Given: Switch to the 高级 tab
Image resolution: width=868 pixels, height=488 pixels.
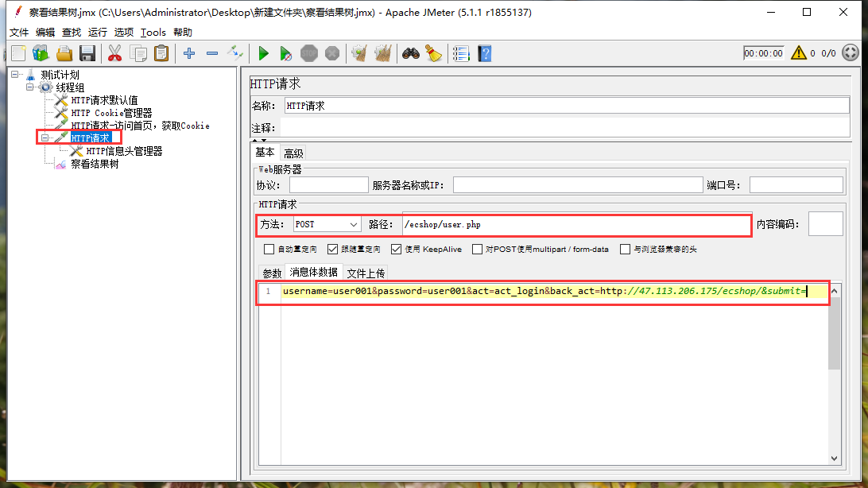Looking at the screenshot, I should click(293, 153).
